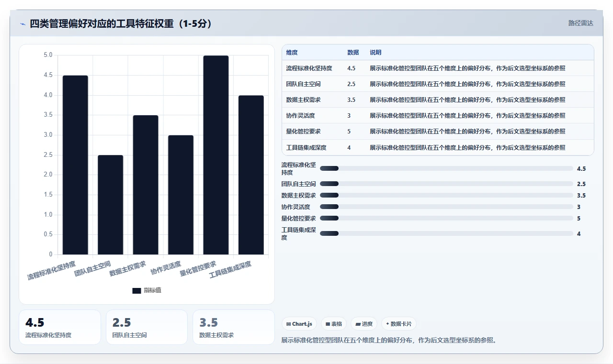Click the 量化管控要求 label beside progress bar
Image resolution: width=613 pixels, height=364 pixels.
click(299, 218)
